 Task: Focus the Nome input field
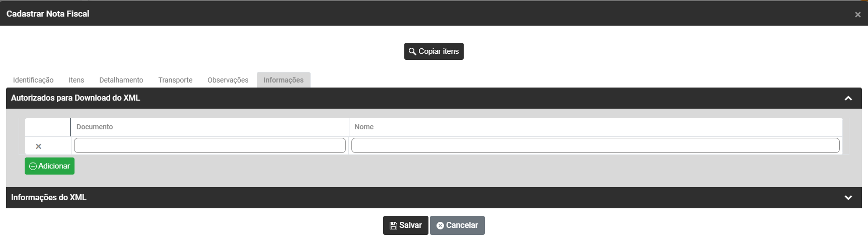click(x=595, y=145)
